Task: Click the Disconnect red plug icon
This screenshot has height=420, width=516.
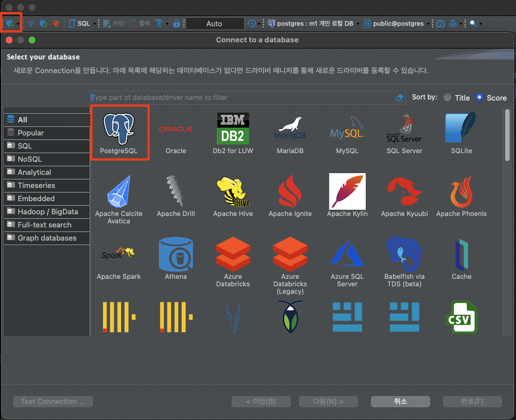Action: click(x=56, y=23)
